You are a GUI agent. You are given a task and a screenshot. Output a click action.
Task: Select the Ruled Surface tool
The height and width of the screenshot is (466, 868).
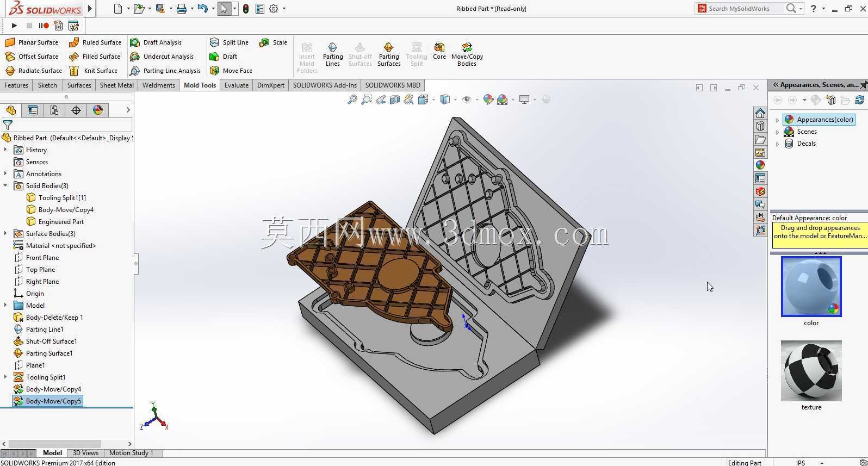point(95,42)
